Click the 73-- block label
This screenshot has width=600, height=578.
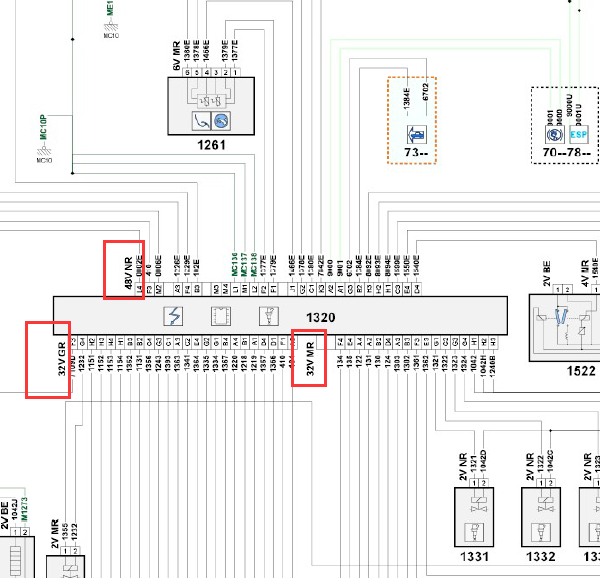[416, 153]
